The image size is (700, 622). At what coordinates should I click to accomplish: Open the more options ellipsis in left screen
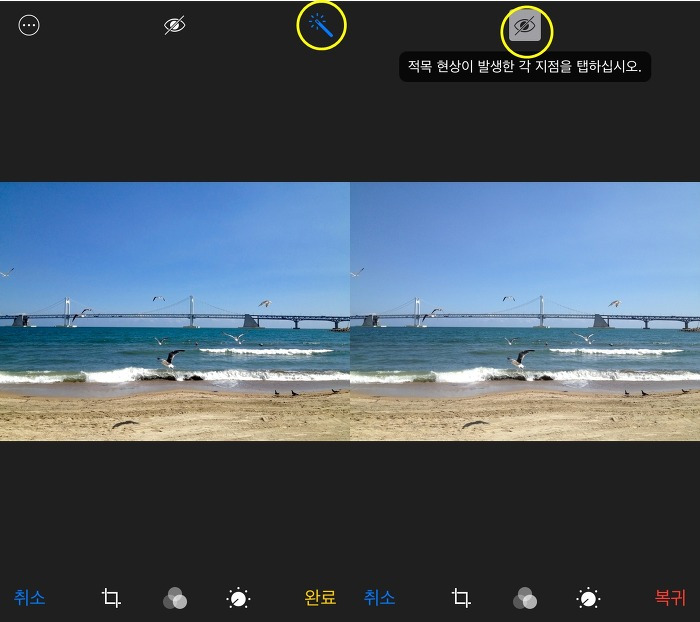point(29,25)
